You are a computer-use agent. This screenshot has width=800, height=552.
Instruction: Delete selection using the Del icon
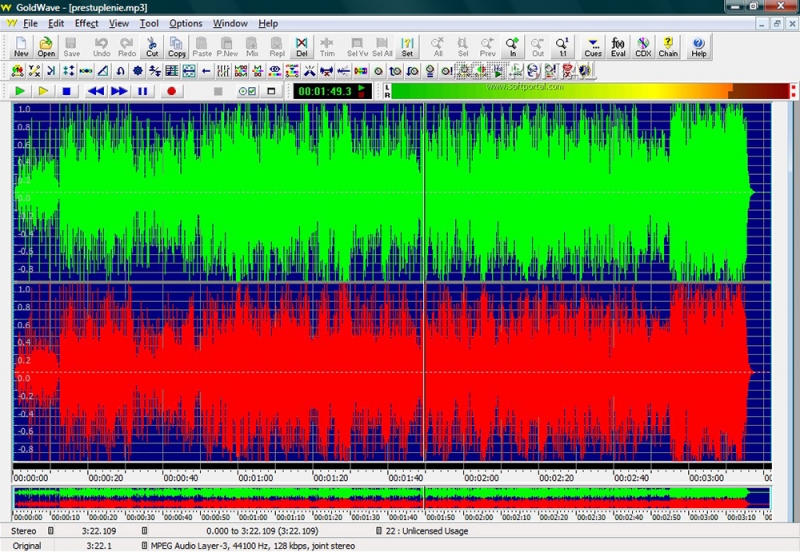point(302,46)
